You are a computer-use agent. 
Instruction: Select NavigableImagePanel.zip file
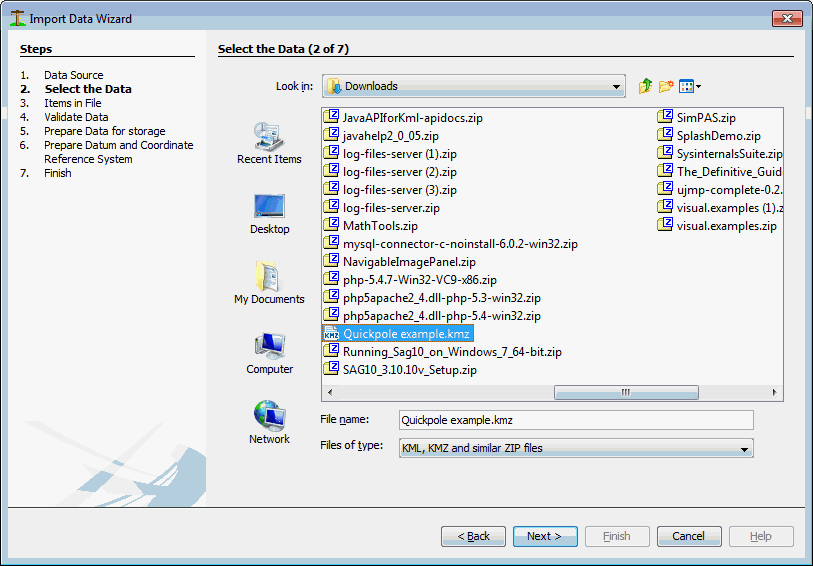pos(400,262)
